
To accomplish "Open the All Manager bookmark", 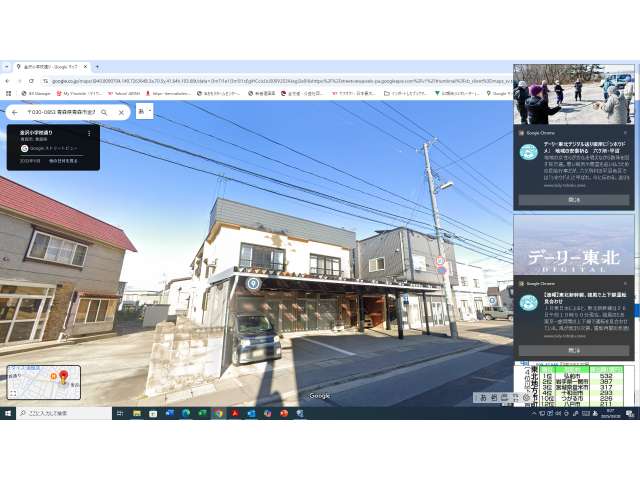I will pyautogui.click(x=36, y=93).
